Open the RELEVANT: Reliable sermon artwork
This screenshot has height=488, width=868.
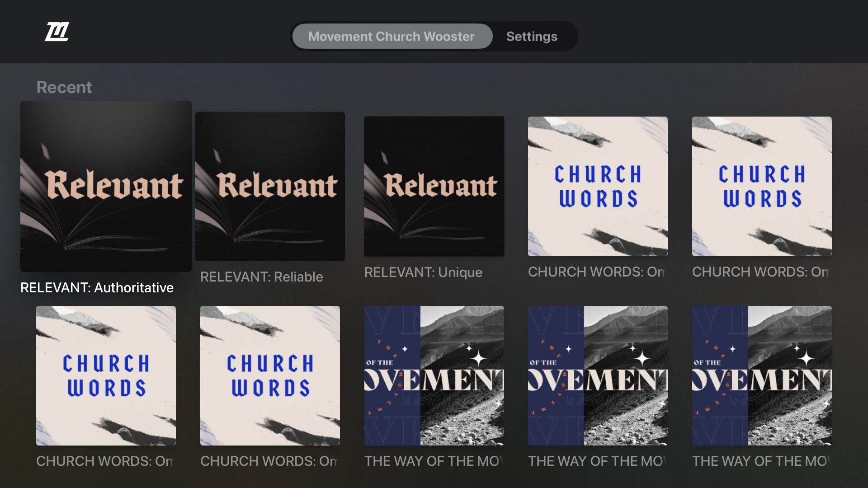270,186
